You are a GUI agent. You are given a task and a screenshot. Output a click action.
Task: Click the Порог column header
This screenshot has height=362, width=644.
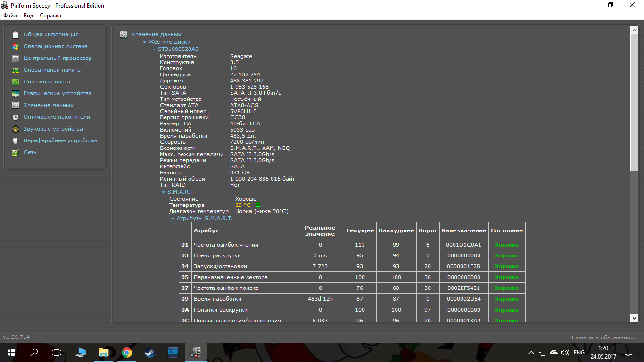(x=428, y=230)
